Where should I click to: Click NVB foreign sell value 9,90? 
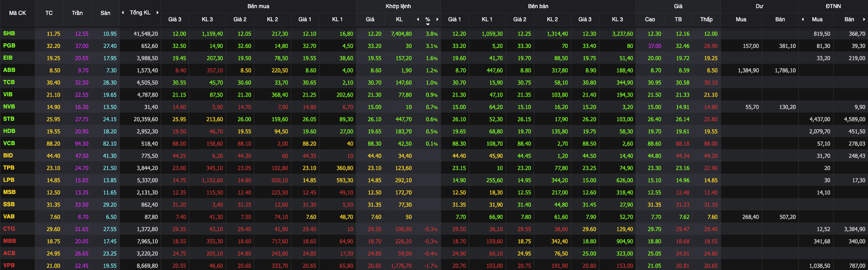860,107
